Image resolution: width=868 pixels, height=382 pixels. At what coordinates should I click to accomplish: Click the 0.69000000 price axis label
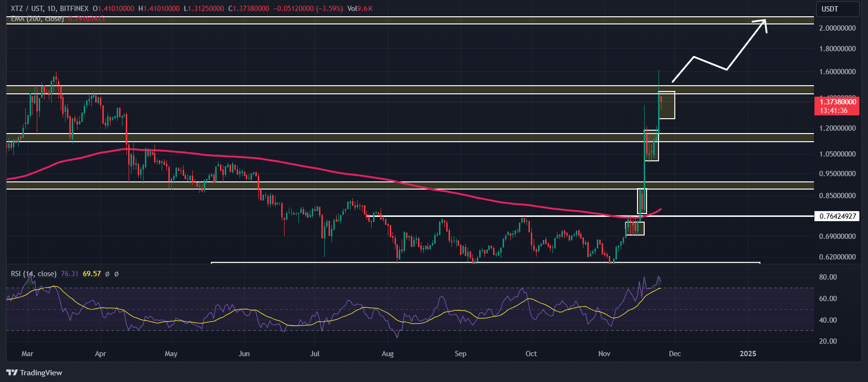click(837, 236)
